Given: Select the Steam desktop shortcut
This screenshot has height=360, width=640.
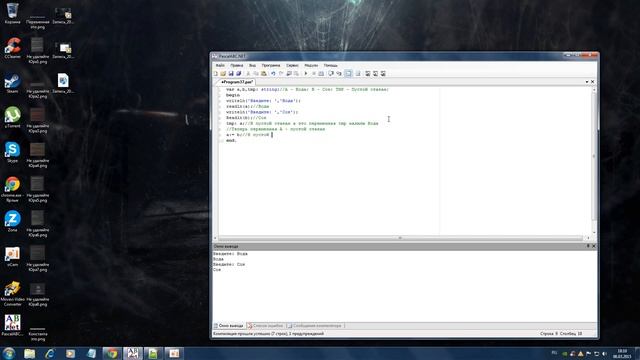Looking at the screenshot, I should tap(12, 83).
